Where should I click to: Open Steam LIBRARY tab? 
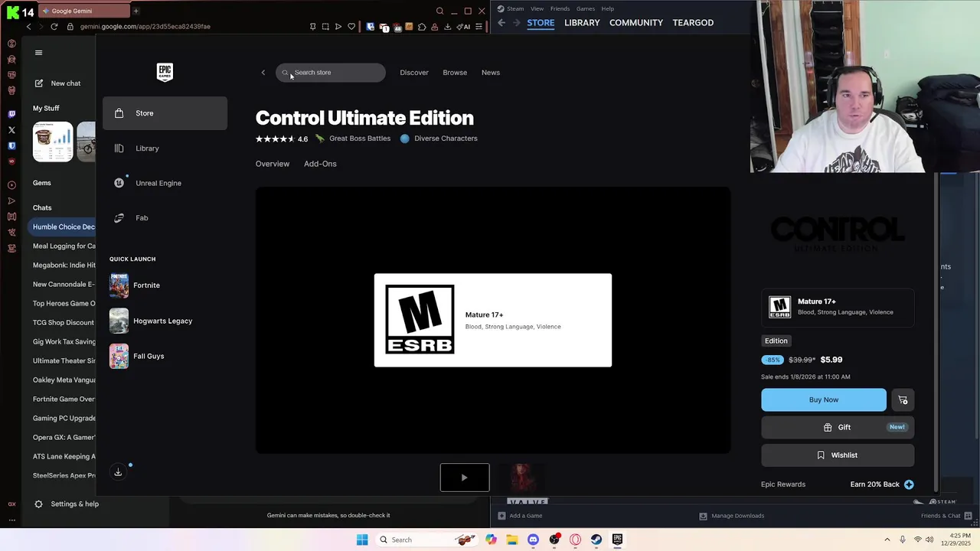pyautogui.click(x=582, y=23)
